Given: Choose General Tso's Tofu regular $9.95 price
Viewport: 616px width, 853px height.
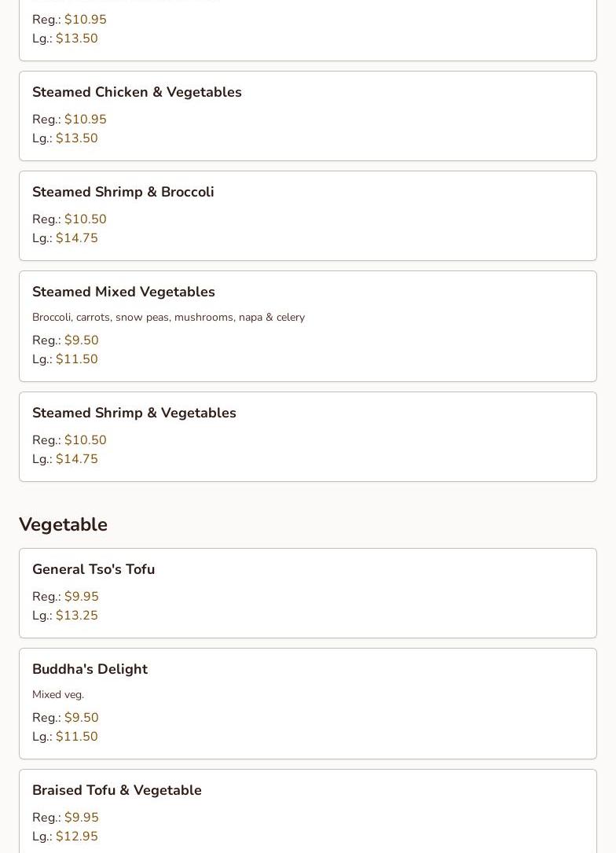Looking at the screenshot, I should [81, 597].
